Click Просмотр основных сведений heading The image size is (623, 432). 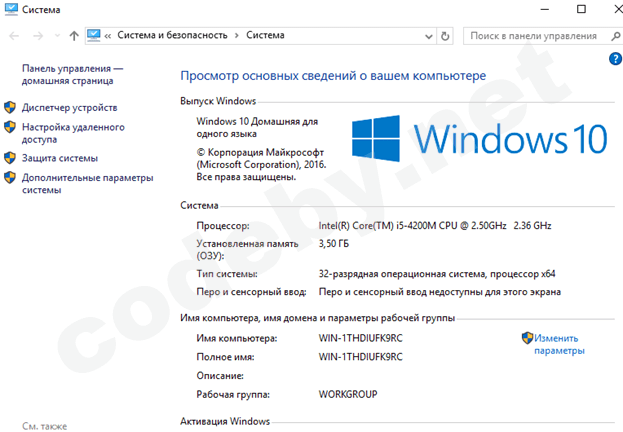(x=333, y=76)
